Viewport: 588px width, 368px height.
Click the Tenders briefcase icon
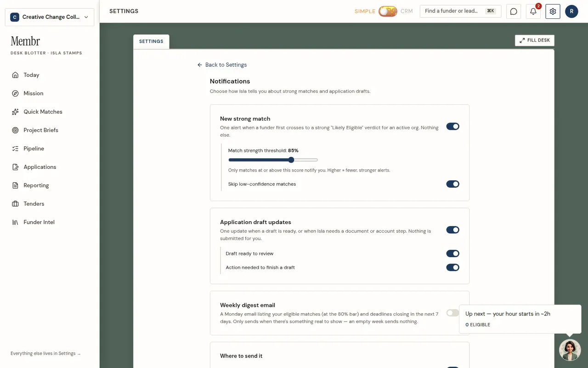click(x=15, y=204)
